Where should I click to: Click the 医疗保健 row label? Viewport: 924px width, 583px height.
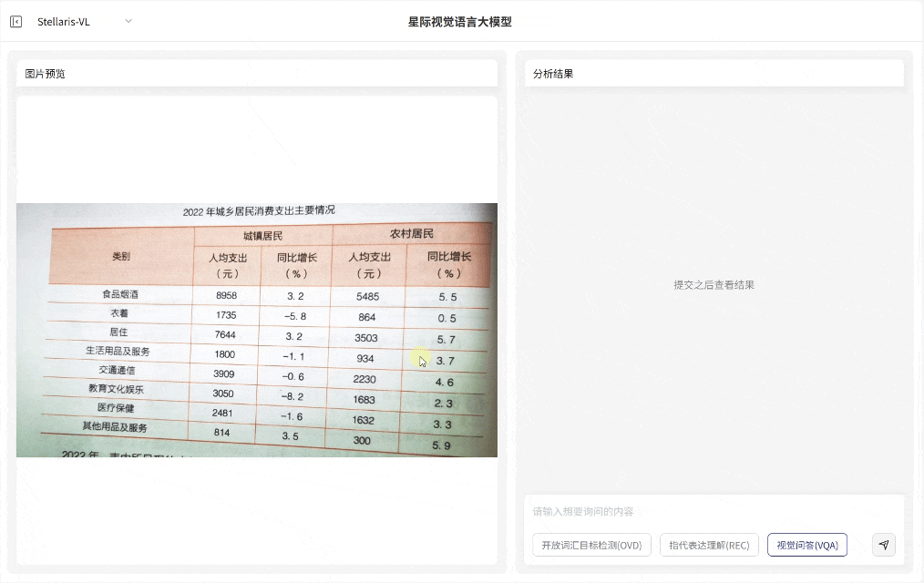(x=116, y=407)
